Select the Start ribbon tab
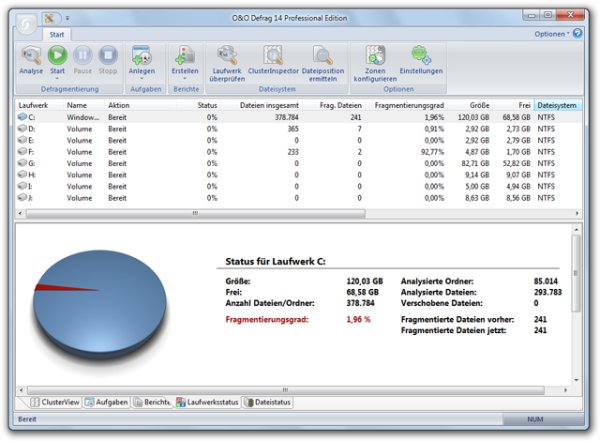This screenshot has width=600, height=441. 57,34
